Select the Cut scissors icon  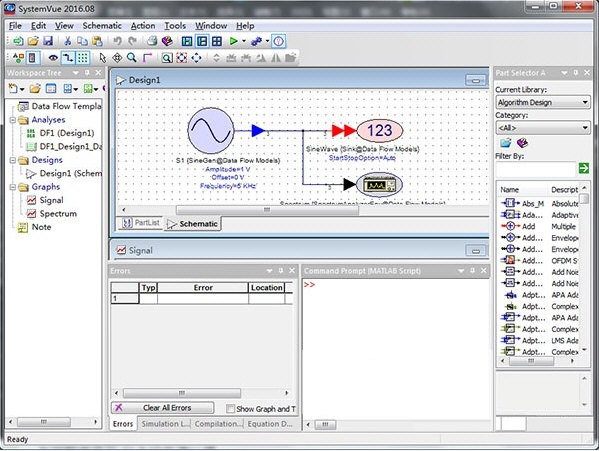[x=68, y=41]
